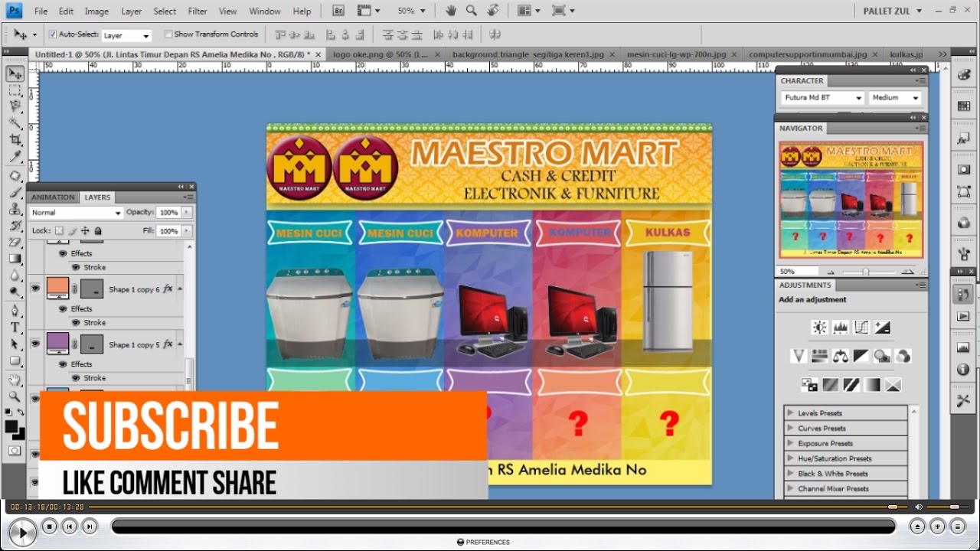Open the Info panel icon in dock
Viewport: 980px width, 551px height.
tap(963, 370)
